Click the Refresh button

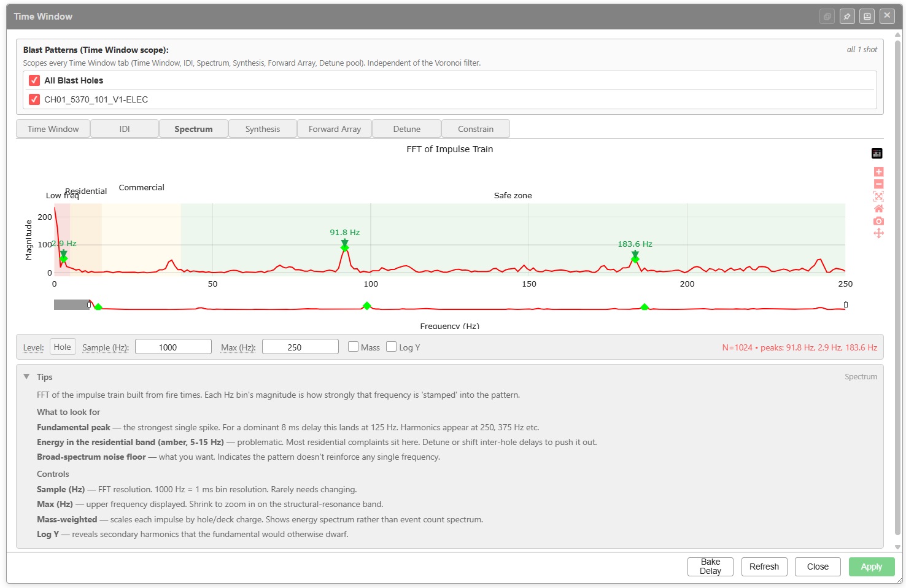point(764,567)
